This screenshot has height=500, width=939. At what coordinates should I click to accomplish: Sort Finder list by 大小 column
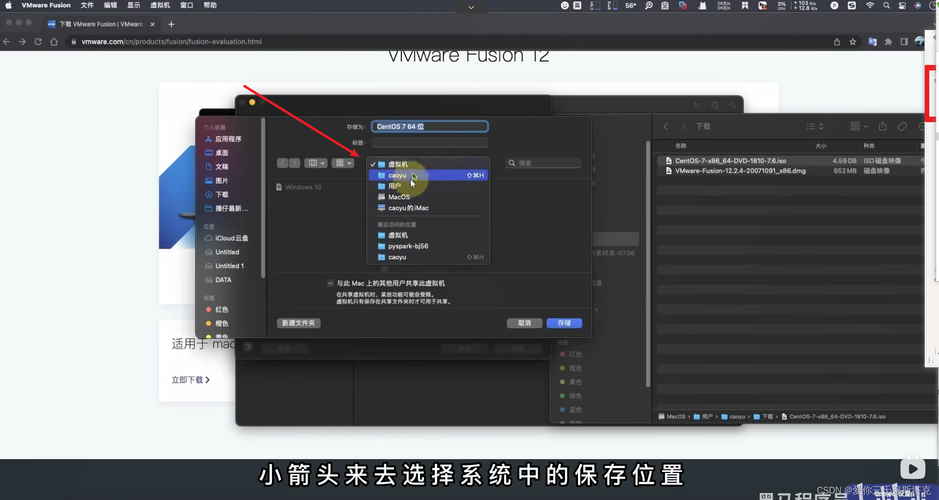820,146
